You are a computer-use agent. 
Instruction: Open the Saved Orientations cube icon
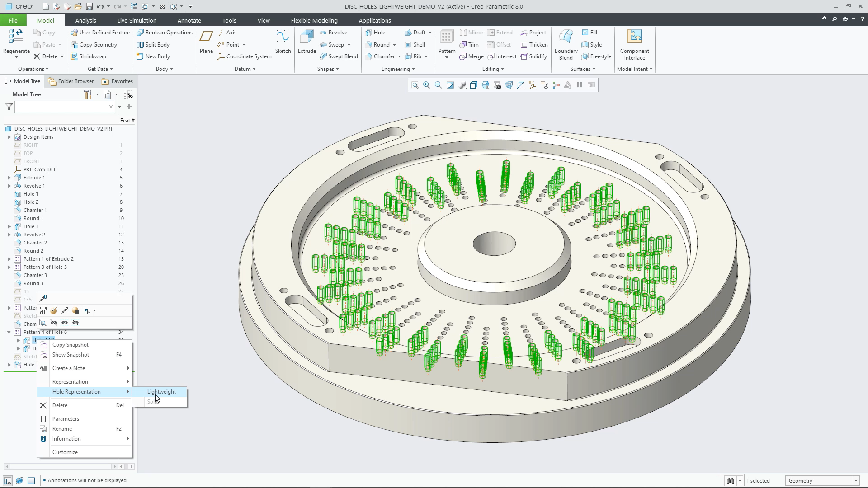[486, 85]
